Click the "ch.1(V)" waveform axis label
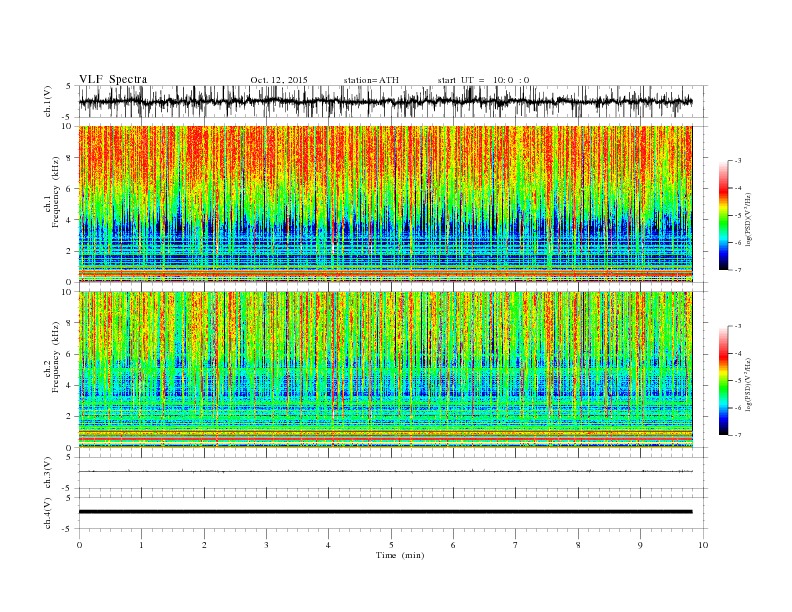Viewport: 792px width, 612px height. point(48,101)
